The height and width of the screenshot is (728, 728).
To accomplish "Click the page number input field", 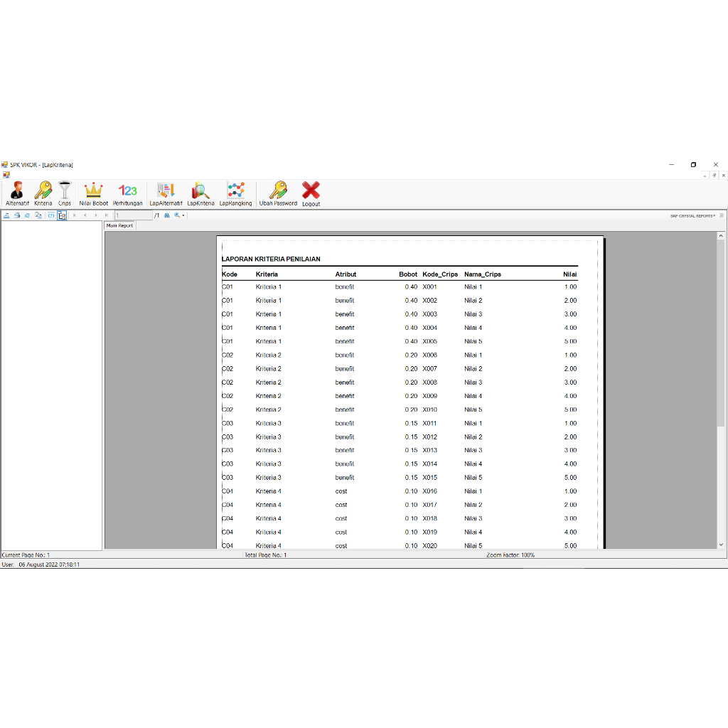I will pos(133,215).
